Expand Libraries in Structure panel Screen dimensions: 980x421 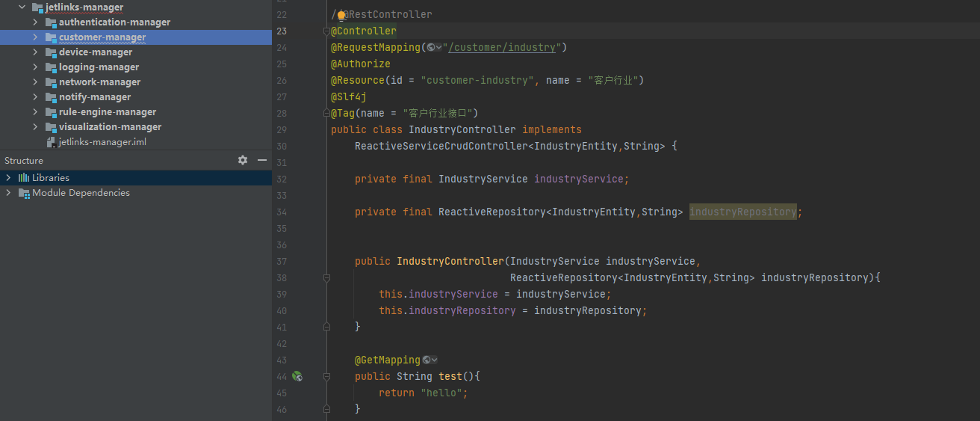8,178
